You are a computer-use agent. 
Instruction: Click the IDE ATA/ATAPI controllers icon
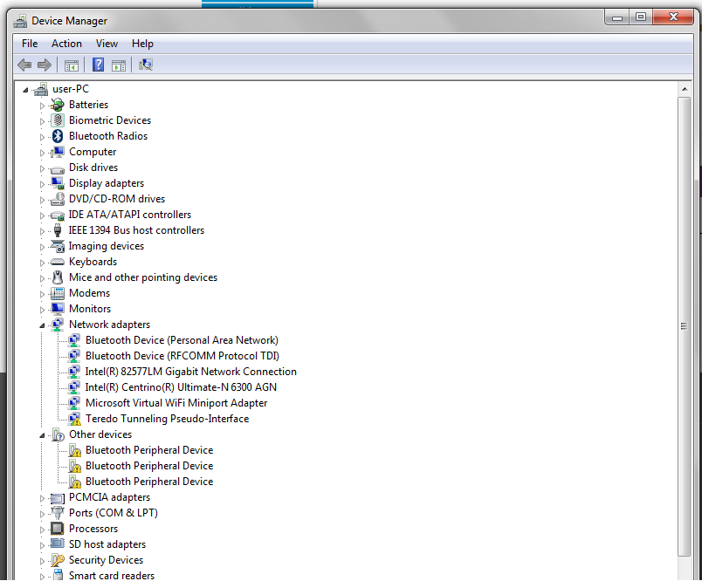[x=57, y=215]
